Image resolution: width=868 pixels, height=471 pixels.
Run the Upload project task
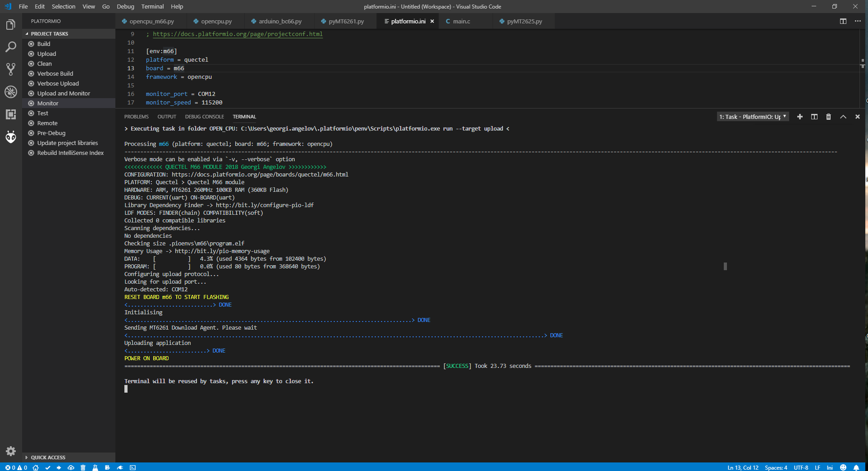pyautogui.click(x=69, y=54)
